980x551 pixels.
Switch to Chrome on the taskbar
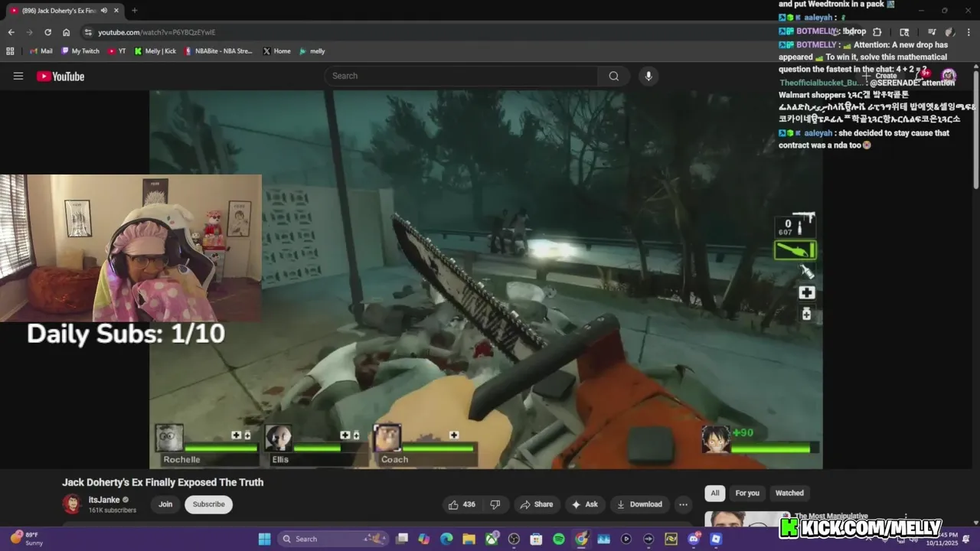pyautogui.click(x=581, y=539)
